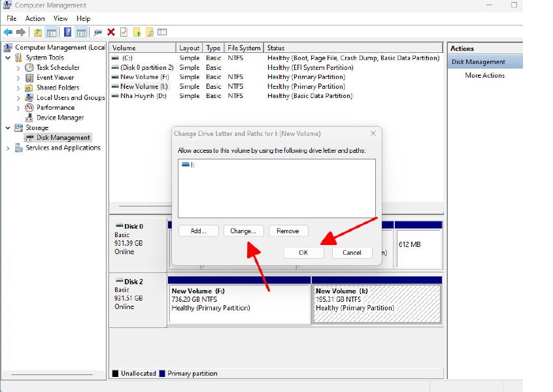The height and width of the screenshot is (392, 553).
Task: Click the red X delete icon in the toolbar
Action: [x=111, y=33]
